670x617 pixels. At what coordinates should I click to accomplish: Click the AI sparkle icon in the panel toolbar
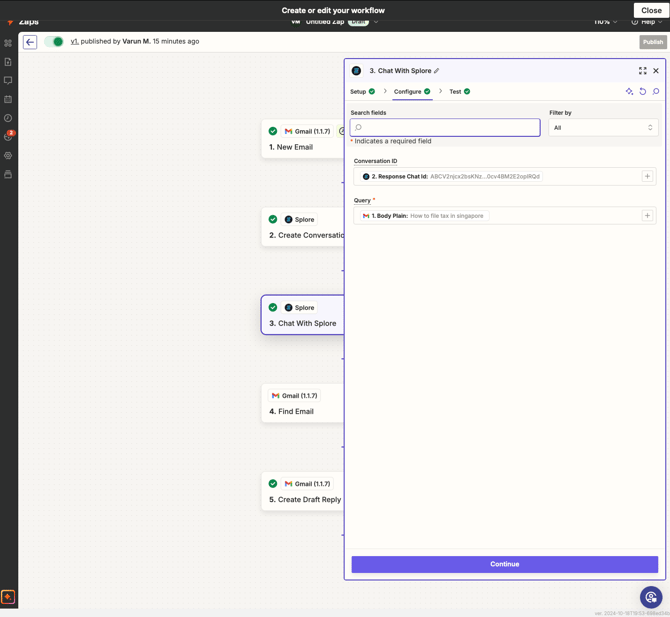(629, 91)
